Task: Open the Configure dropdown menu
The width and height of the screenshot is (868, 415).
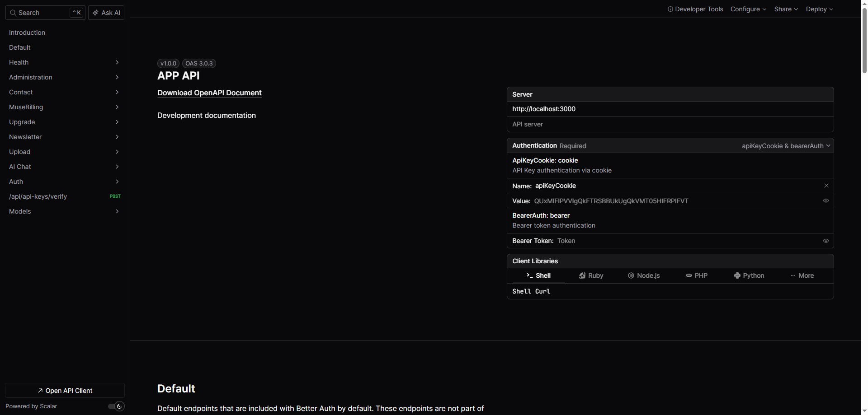Action: pos(748,9)
